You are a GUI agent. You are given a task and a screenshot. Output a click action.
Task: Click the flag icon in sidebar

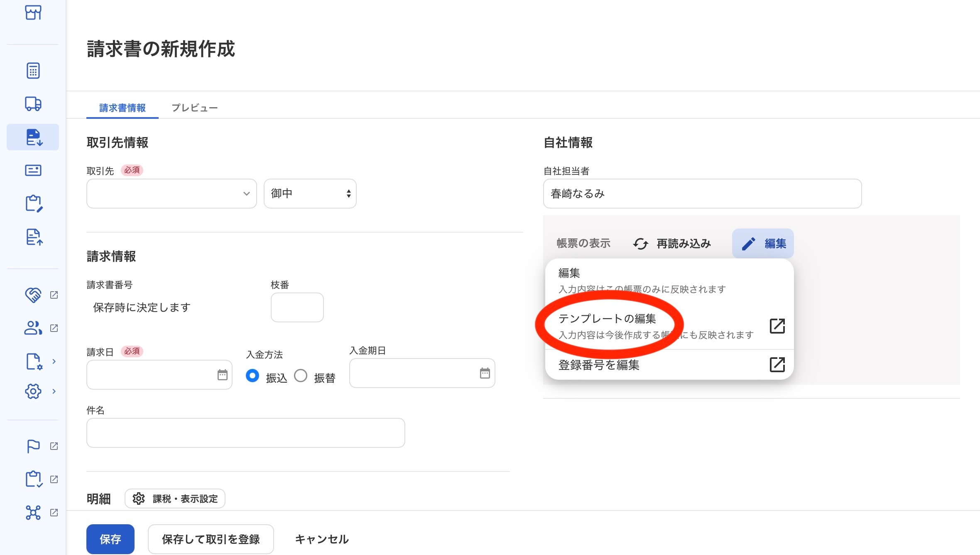(33, 446)
